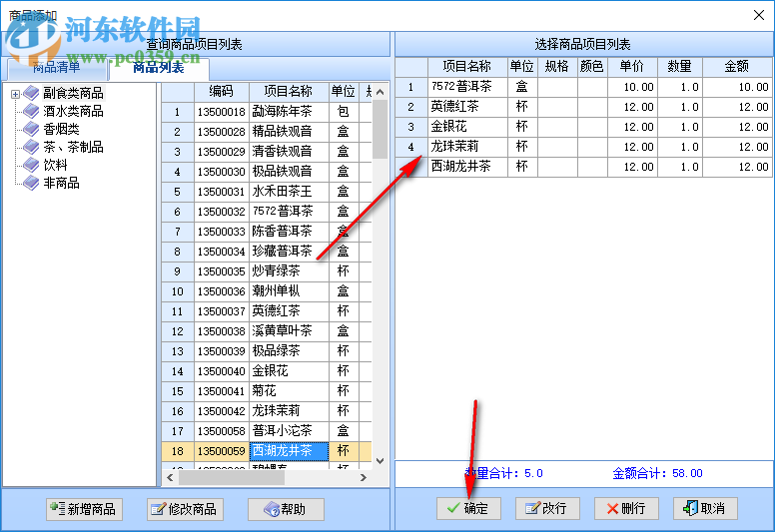Select the 极品铁观音 product row
775x532 pixels.
pyautogui.click(x=267, y=172)
